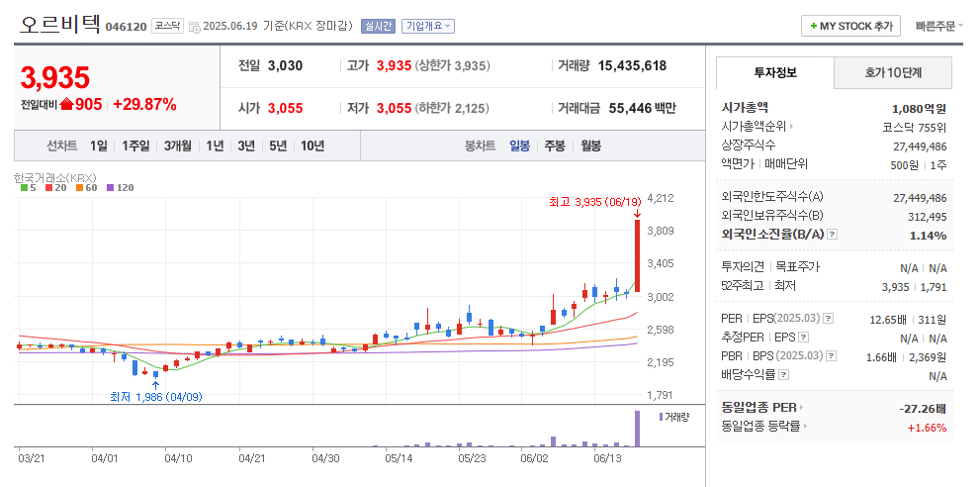
Task: Select the 1일 line chart period
Action: [x=98, y=146]
